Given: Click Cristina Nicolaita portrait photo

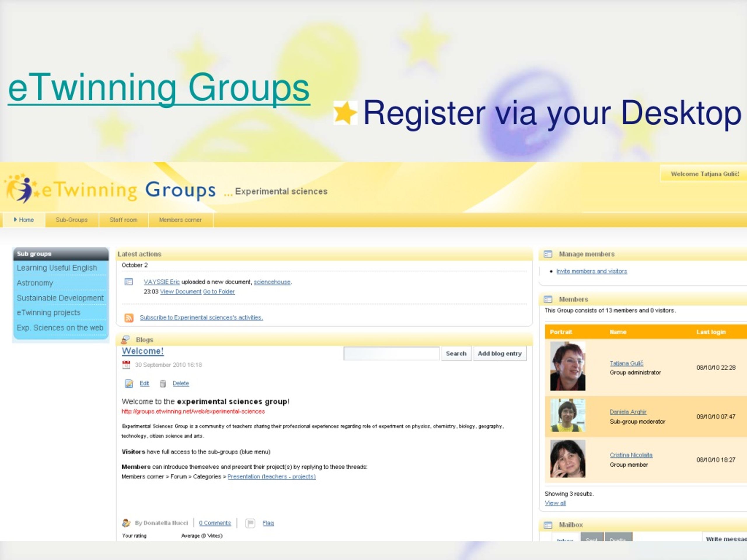Looking at the screenshot, I should point(568,459).
